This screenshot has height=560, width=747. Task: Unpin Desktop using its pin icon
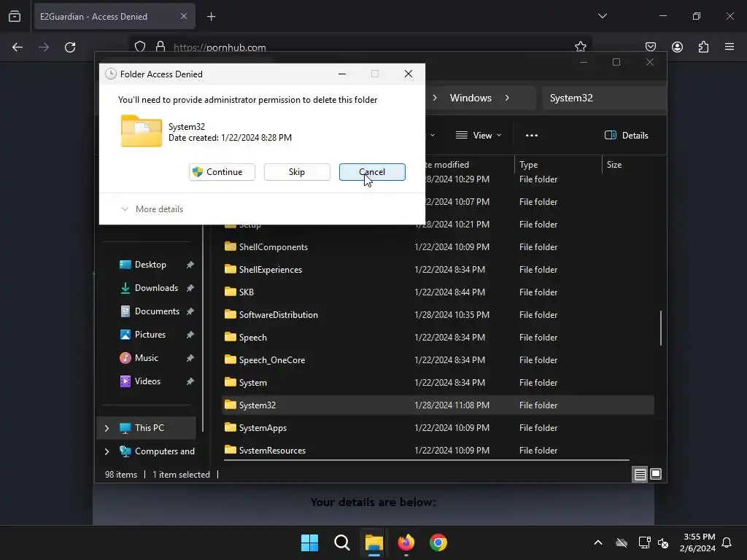(x=190, y=265)
